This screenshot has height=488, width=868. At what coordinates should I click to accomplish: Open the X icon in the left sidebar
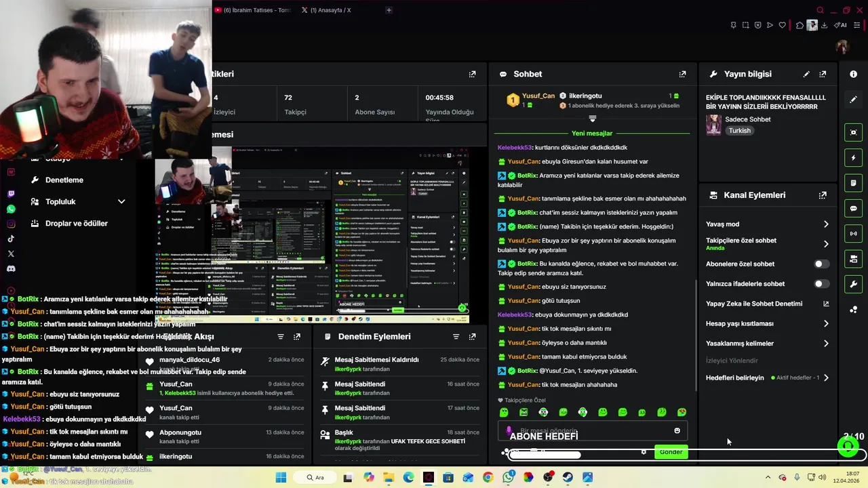[11, 253]
